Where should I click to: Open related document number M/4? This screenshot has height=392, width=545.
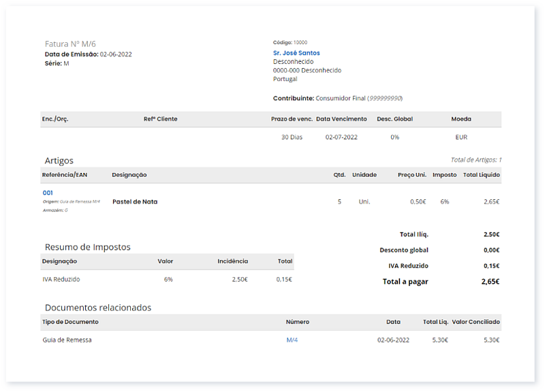coord(292,340)
